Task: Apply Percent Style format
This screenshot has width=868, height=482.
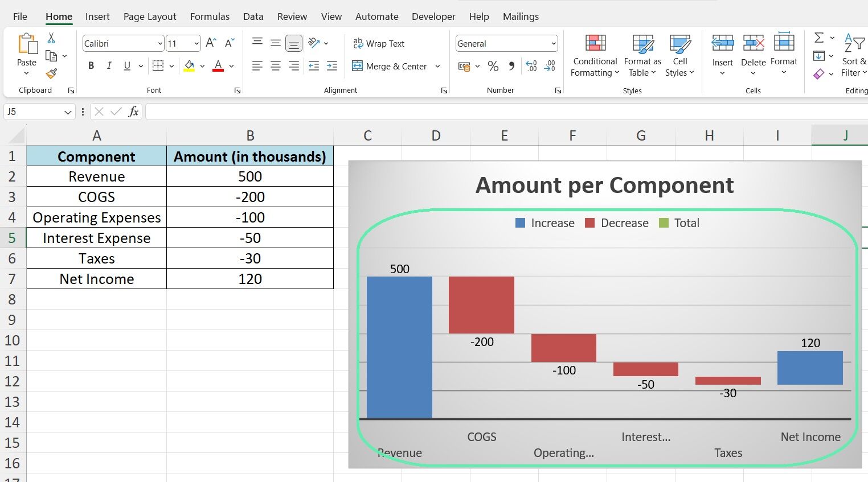Action: click(x=493, y=67)
